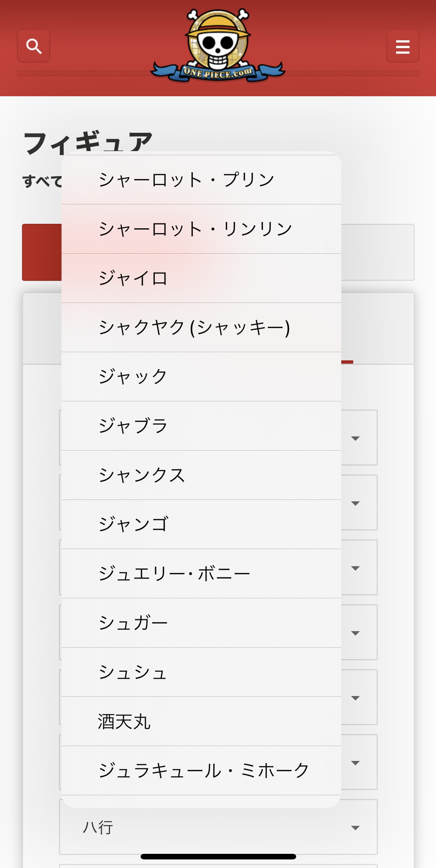This screenshot has width=436, height=868.
Task: Pick ジャブラ option
Action: [x=201, y=426]
